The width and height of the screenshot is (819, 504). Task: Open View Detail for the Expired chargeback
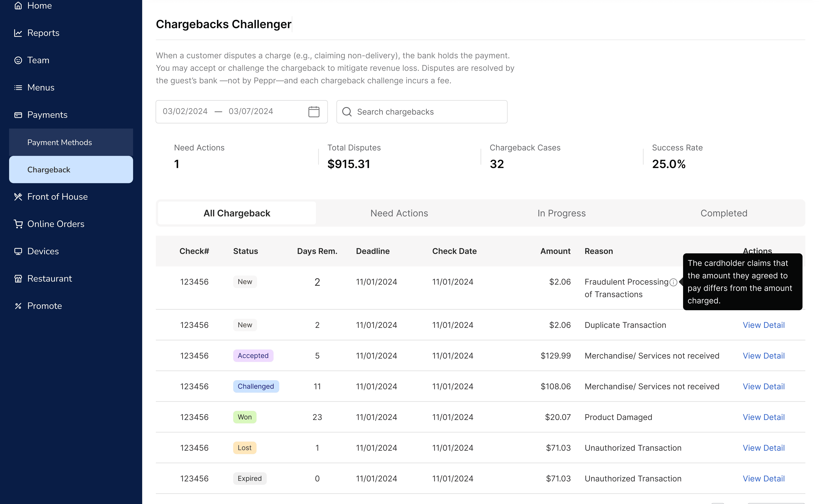(x=763, y=479)
